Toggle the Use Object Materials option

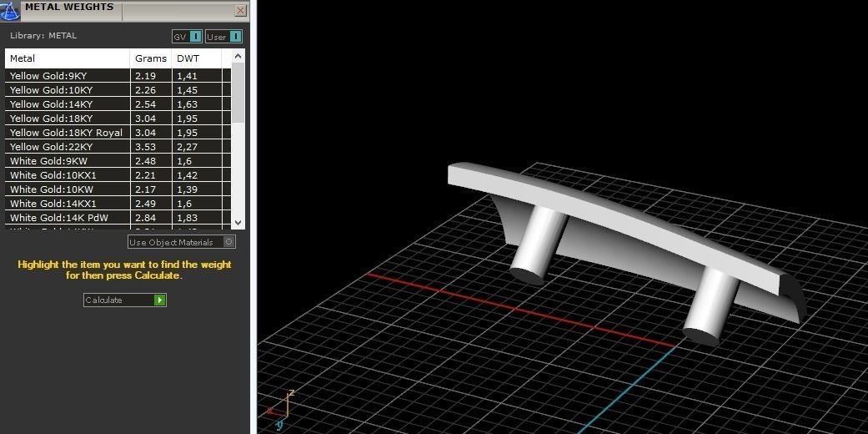[x=182, y=242]
